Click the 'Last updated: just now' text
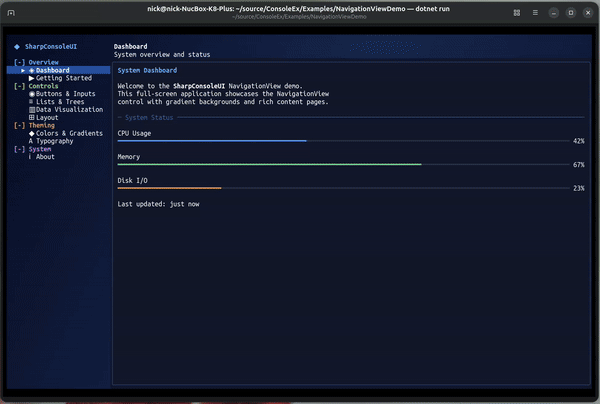This screenshot has height=404, width=600. 158,204
